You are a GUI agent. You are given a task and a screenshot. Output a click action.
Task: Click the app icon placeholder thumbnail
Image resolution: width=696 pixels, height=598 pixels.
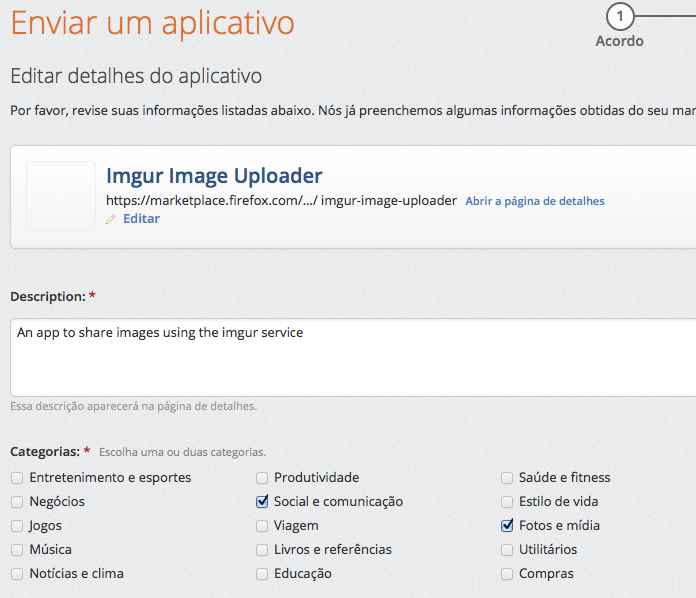tap(61, 196)
